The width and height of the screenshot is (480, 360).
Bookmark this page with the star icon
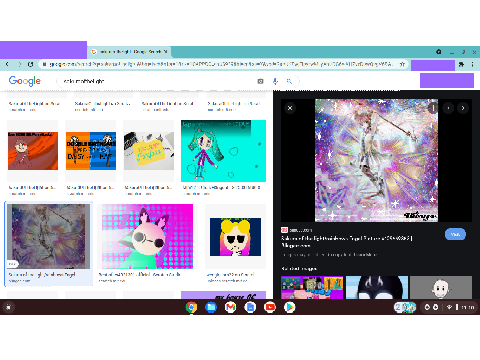coord(402,64)
